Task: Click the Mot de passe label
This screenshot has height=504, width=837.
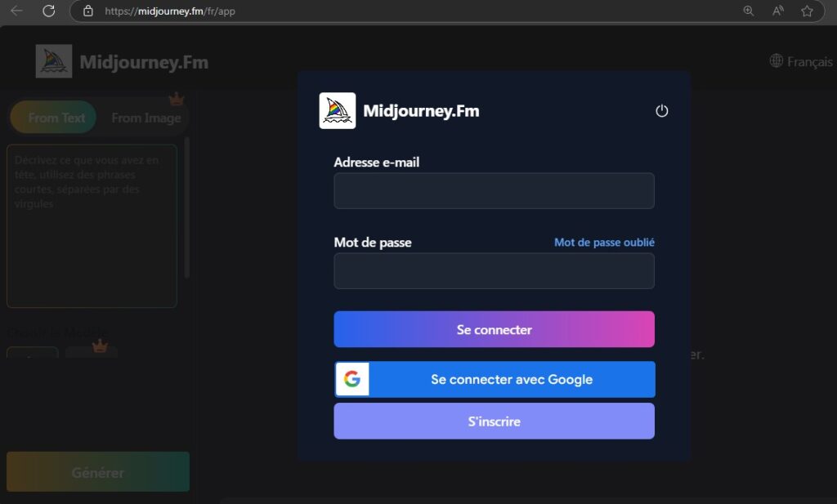Action: click(373, 242)
